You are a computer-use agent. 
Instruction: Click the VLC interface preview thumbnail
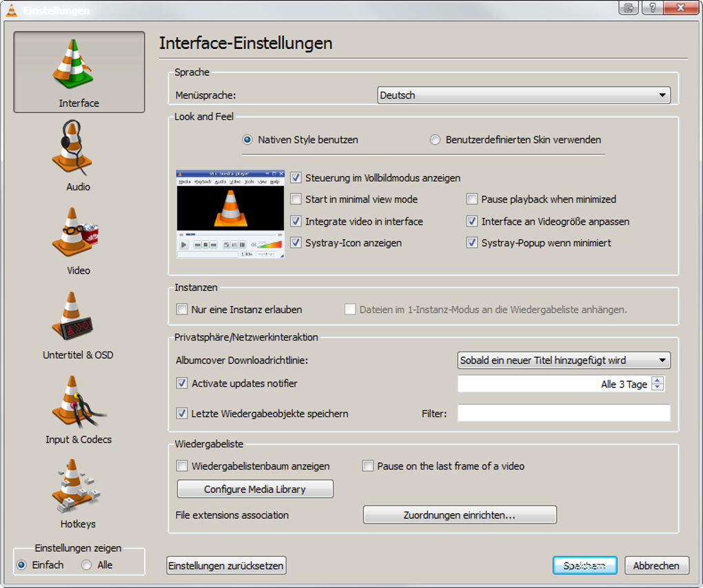tap(230, 214)
